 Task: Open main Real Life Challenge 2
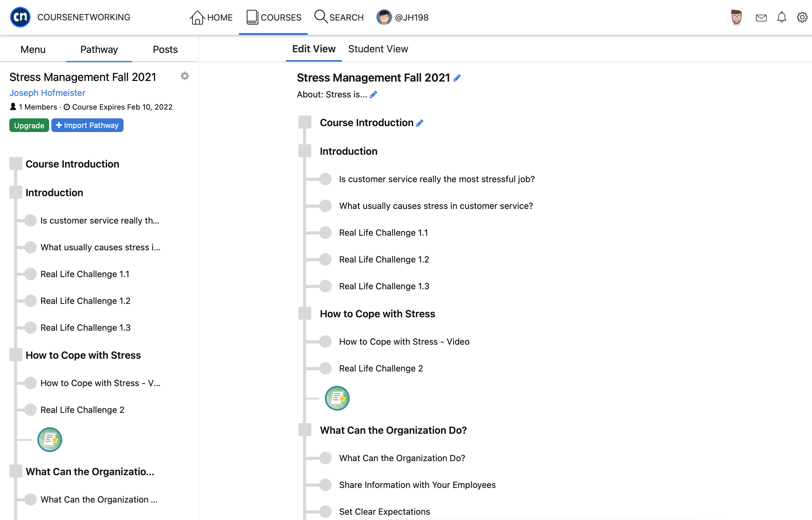point(381,368)
